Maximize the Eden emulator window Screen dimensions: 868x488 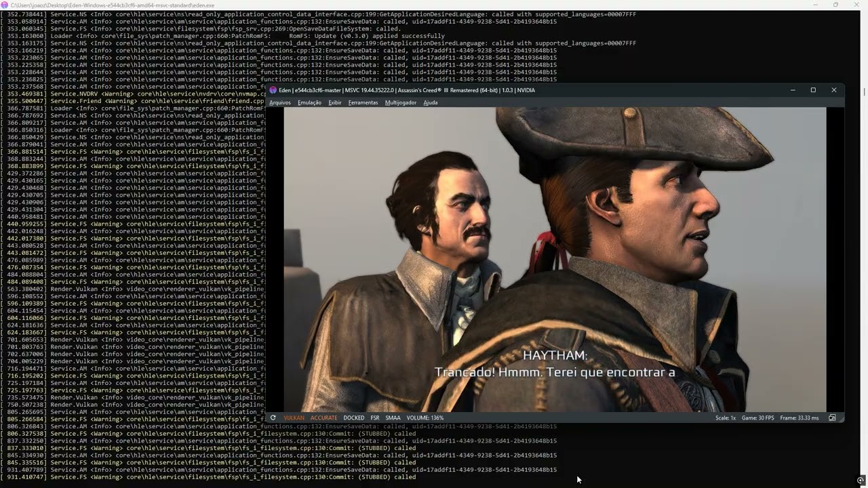(x=813, y=90)
